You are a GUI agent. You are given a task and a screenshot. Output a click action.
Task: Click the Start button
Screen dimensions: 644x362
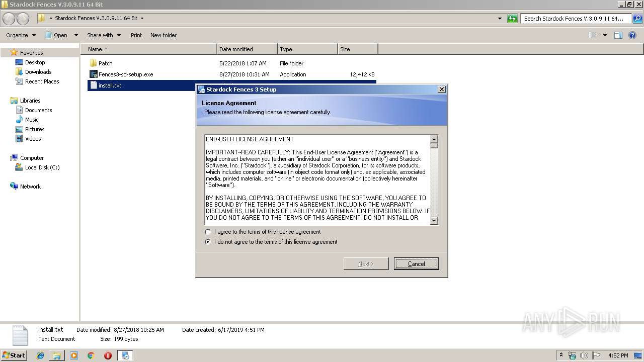[14, 355]
